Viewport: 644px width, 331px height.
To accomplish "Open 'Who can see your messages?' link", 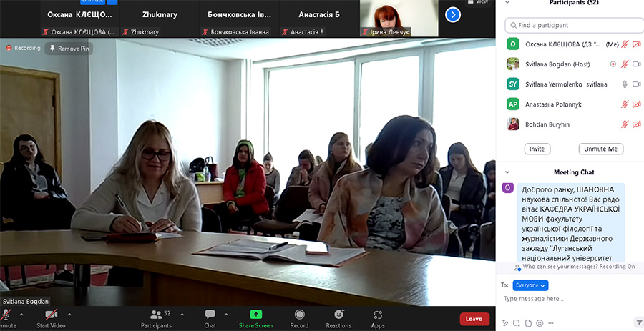I will click(560, 267).
